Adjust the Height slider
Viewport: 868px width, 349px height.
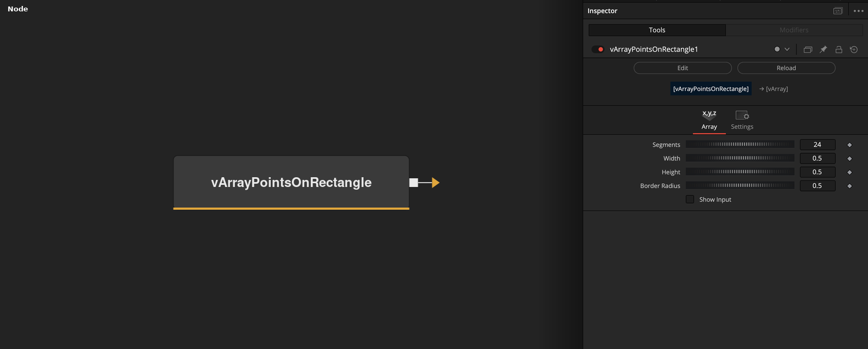click(740, 171)
